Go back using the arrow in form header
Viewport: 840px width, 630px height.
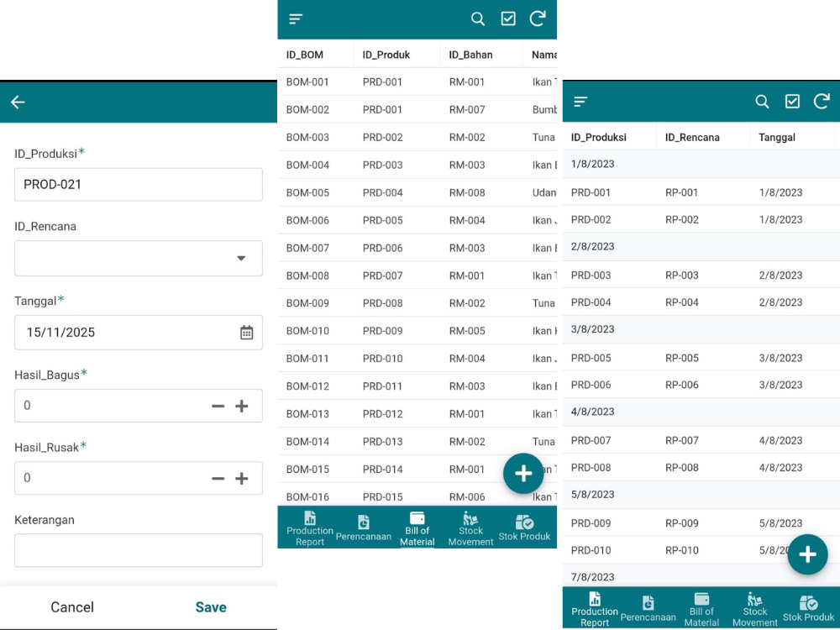(18, 102)
